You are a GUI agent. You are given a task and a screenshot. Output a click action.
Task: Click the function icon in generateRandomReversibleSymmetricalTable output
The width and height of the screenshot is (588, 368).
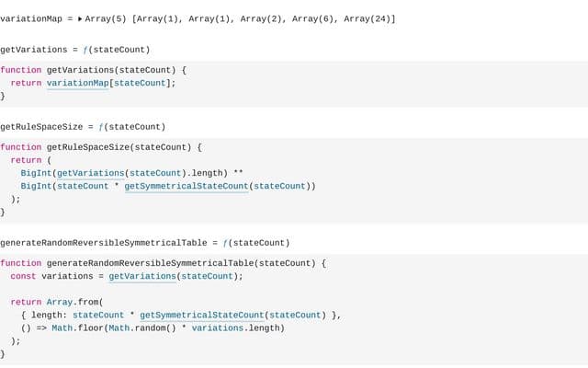[225, 243]
